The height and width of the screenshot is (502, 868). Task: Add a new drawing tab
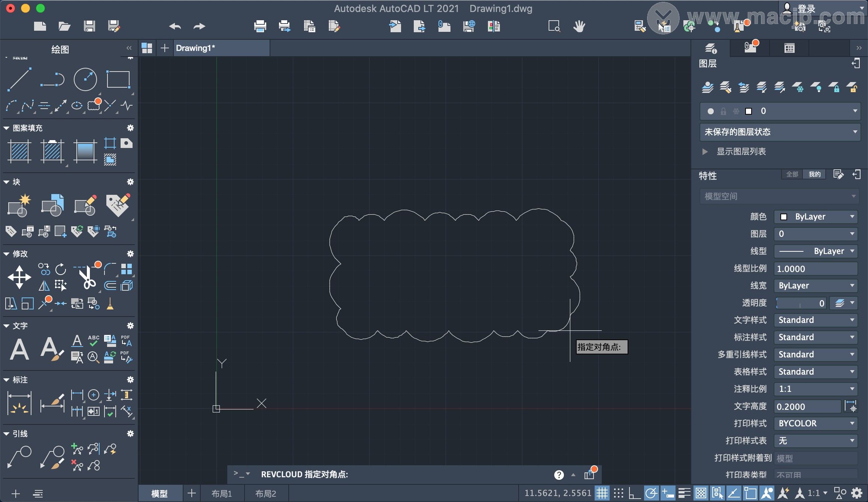165,48
